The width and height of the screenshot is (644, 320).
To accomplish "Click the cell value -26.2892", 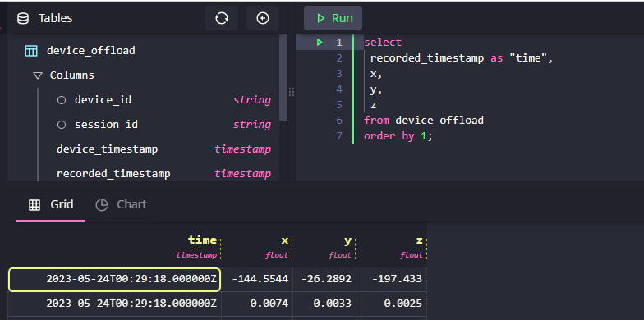I will coord(327,279).
